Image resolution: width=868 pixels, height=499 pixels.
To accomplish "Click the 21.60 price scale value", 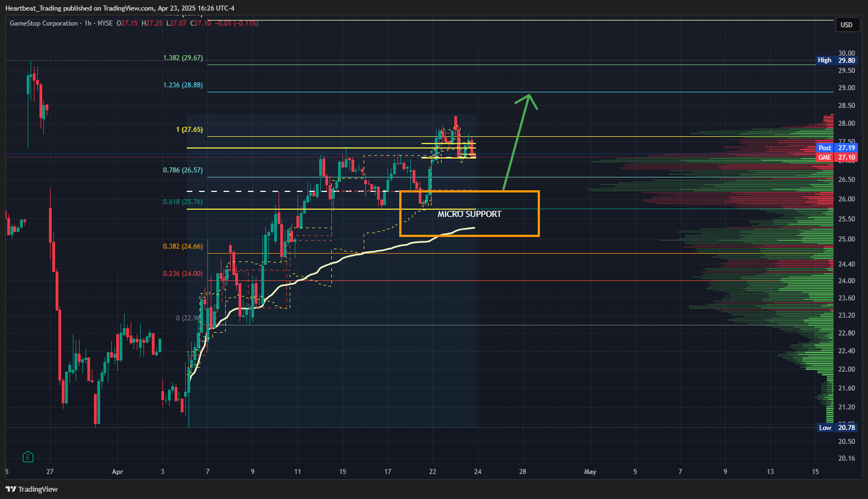I will (846, 388).
